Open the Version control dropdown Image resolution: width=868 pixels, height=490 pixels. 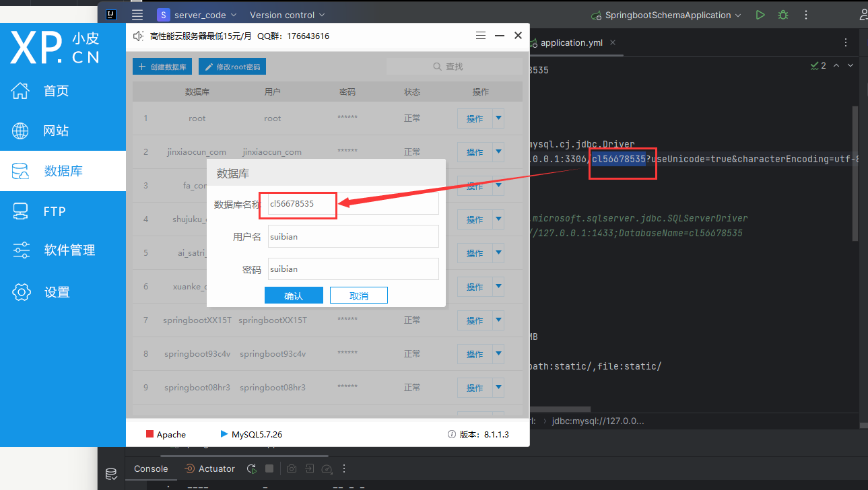287,15
